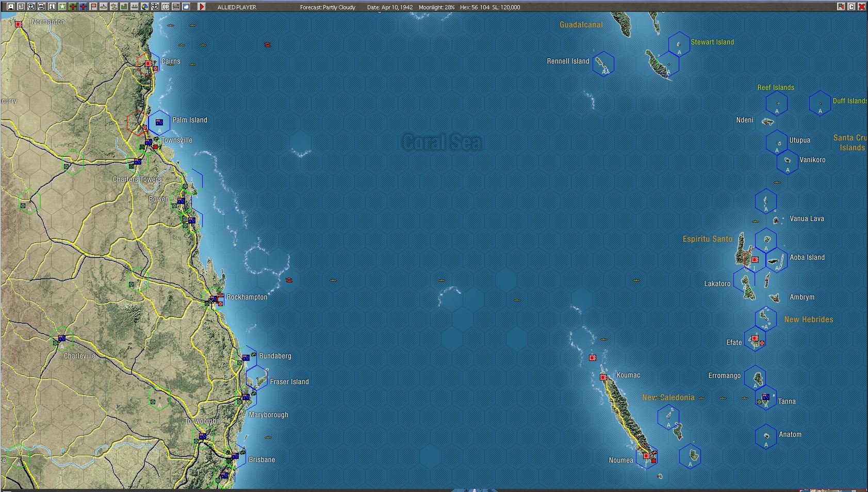Open the weather cloud icon

pyautogui.click(x=186, y=7)
